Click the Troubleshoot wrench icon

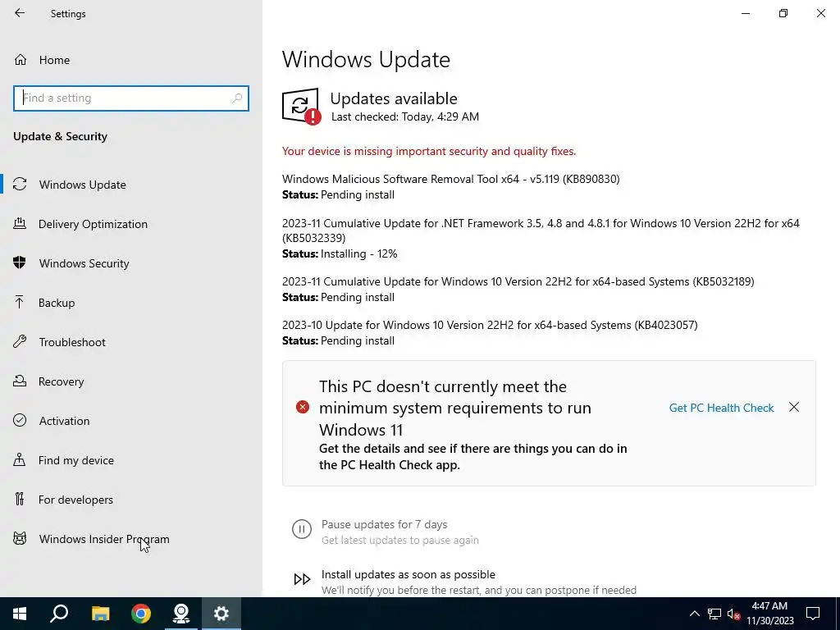(20, 341)
